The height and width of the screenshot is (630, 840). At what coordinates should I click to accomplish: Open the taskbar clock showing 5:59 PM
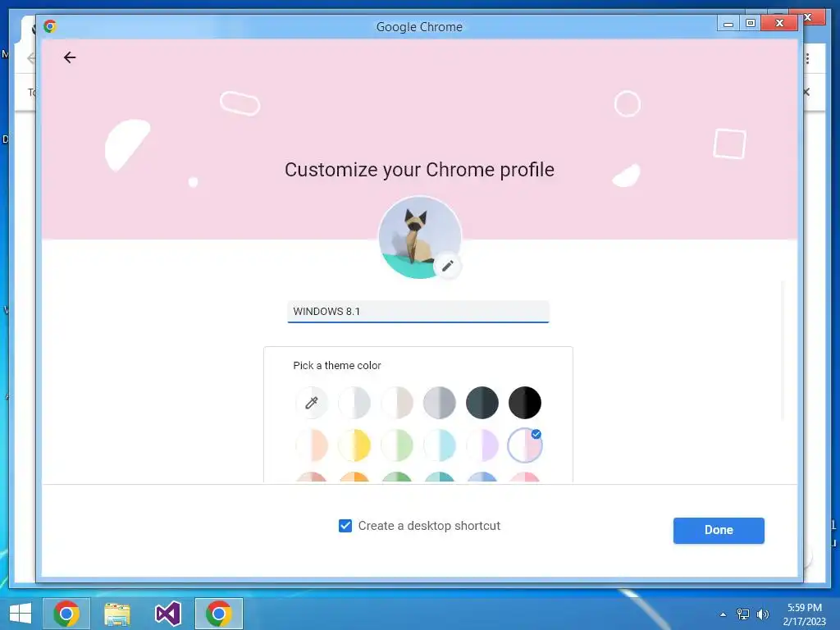(x=804, y=614)
